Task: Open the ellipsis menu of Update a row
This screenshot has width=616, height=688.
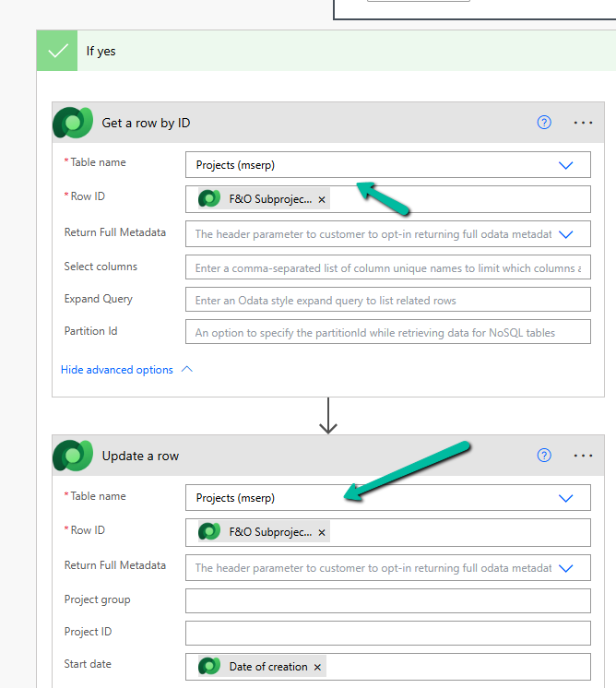Action: click(x=583, y=456)
